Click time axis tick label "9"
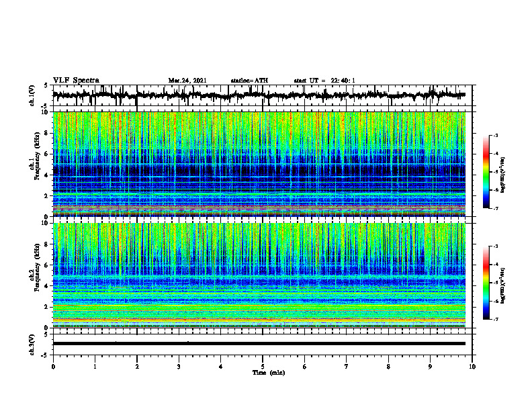Screen dimensions: 532x411 click(x=430, y=367)
